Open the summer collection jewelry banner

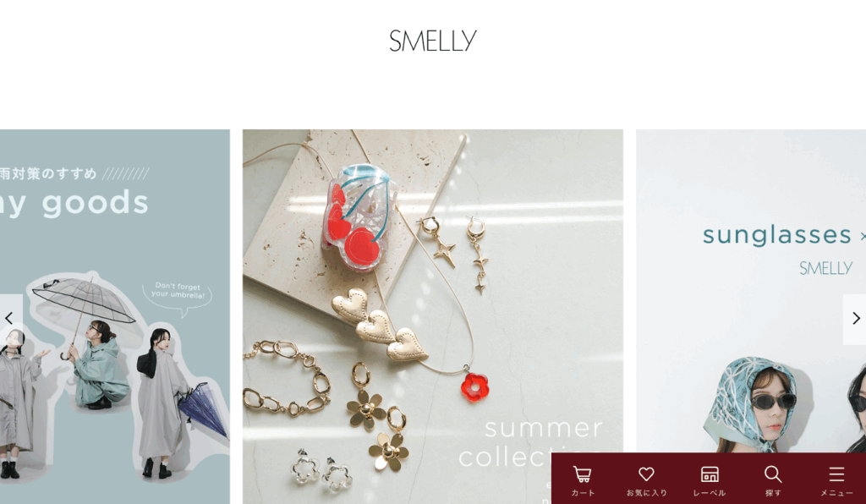(432, 317)
